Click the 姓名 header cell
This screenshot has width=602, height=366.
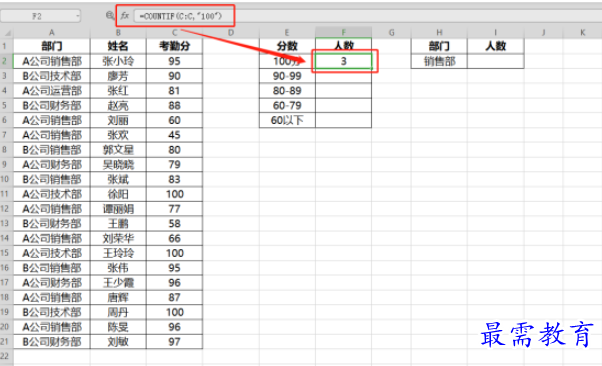point(118,46)
